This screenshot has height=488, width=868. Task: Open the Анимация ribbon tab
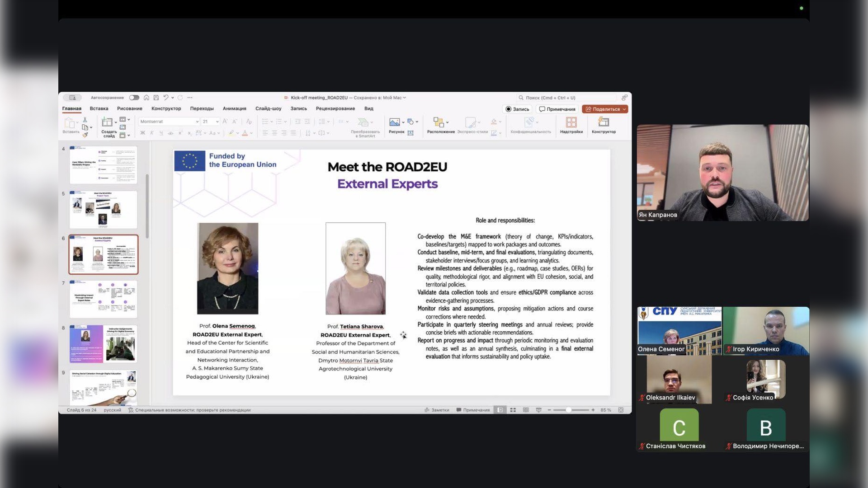pyautogui.click(x=234, y=108)
